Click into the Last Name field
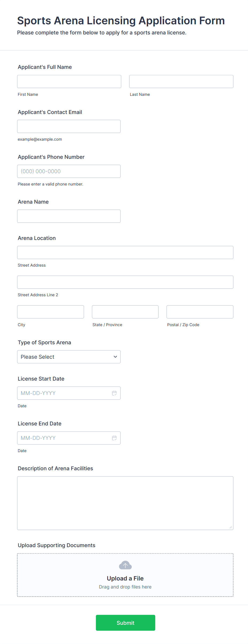The width and height of the screenshot is (248, 644). click(x=181, y=81)
